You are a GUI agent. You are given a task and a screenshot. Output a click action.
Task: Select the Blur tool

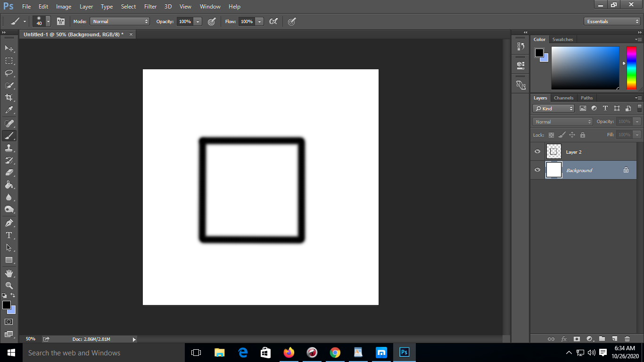[9, 197]
